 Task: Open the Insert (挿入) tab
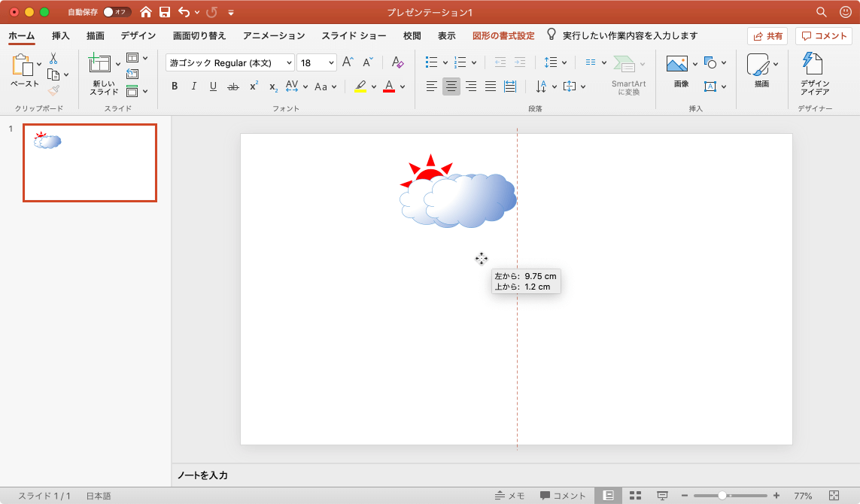[61, 36]
